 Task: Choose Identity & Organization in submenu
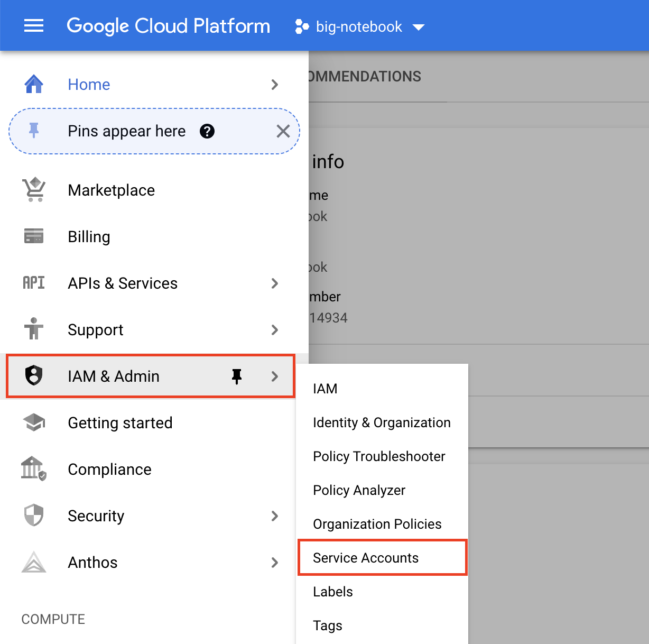(x=382, y=422)
